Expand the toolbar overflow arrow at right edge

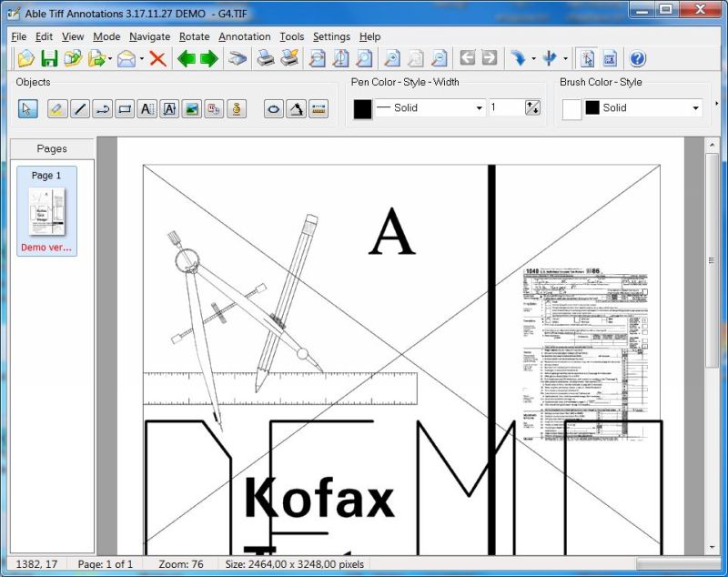tap(716, 104)
